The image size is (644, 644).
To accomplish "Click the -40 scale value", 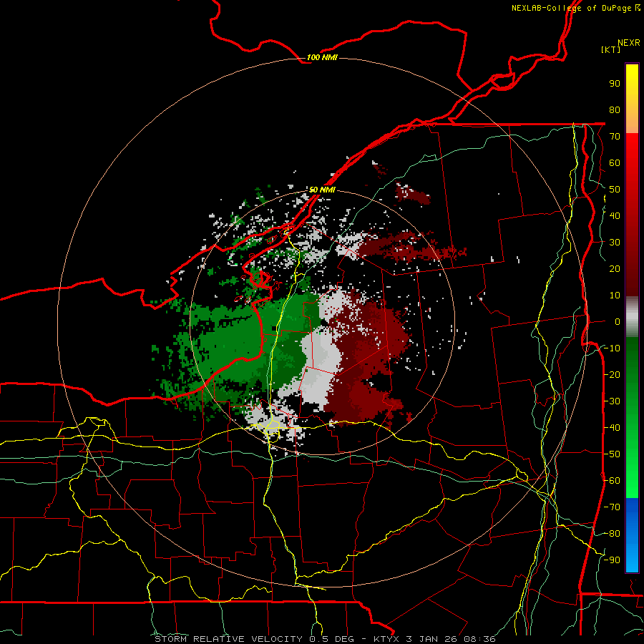I will tap(612, 428).
